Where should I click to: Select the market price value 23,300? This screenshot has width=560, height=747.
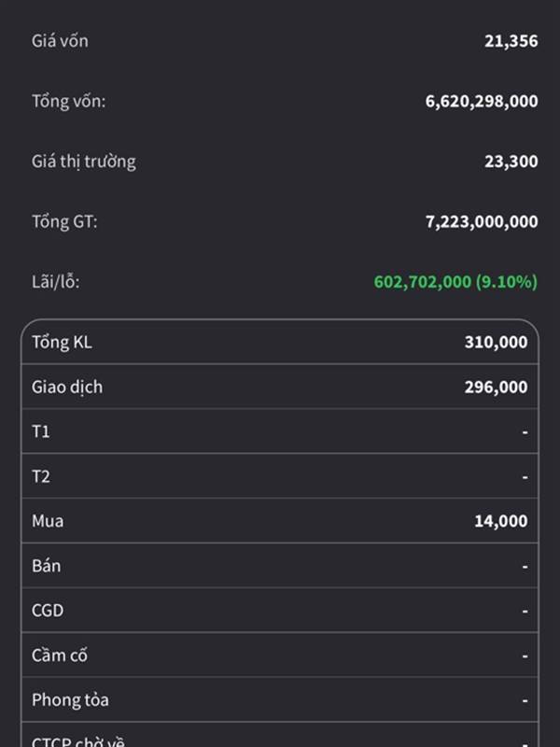511,162
